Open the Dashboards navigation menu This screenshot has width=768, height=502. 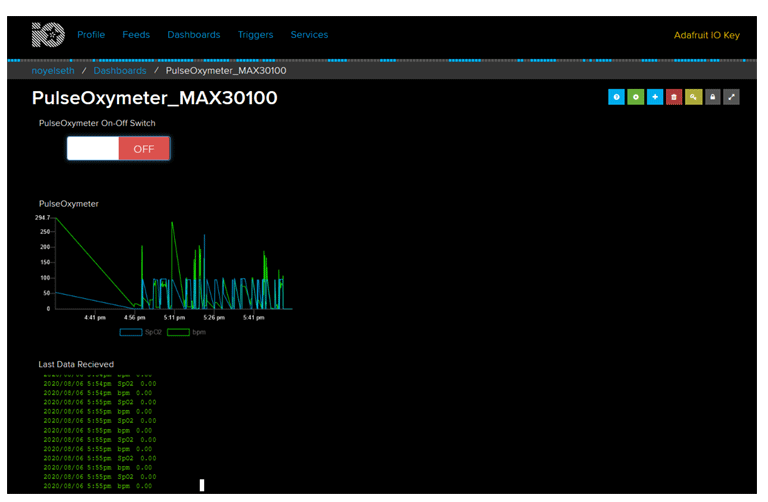[x=194, y=35]
